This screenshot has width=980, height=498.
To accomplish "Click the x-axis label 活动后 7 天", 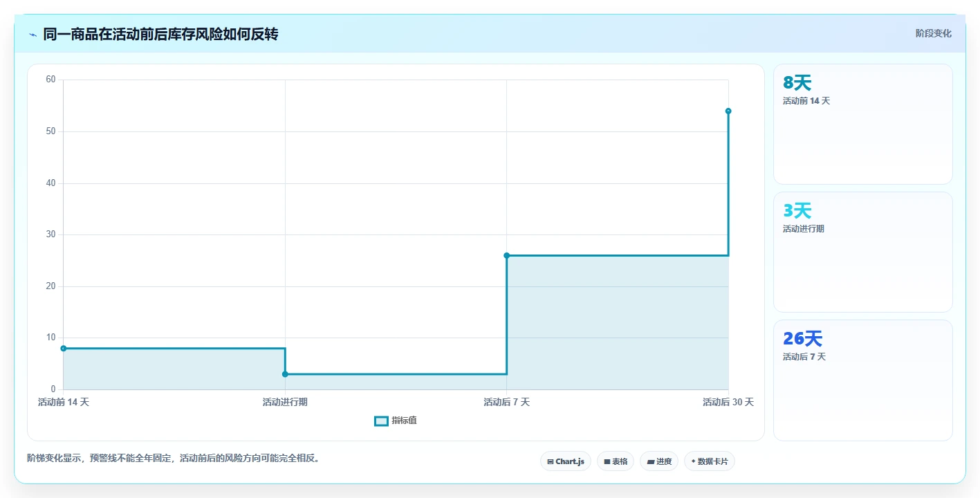I will (507, 402).
